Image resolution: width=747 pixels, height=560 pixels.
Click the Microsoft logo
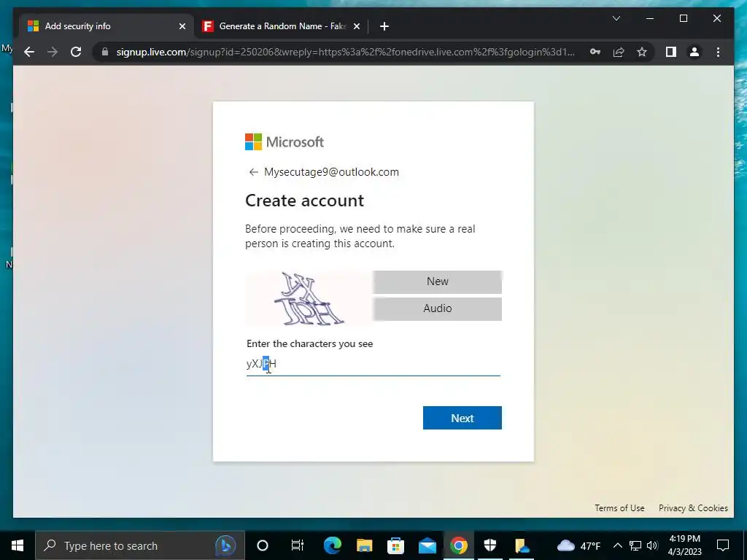[x=285, y=142]
